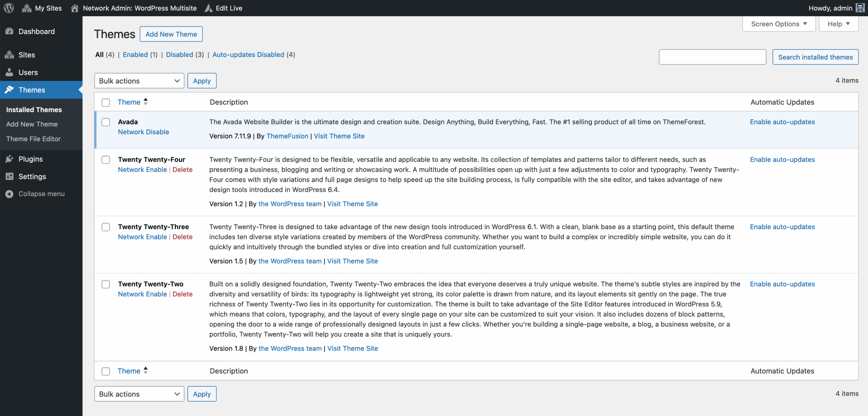Viewport: 868px width, 416px height.
Task: Select the Twenty Twenty-Four checkbox
Action: pyautogui.click(x=106, y=160)
